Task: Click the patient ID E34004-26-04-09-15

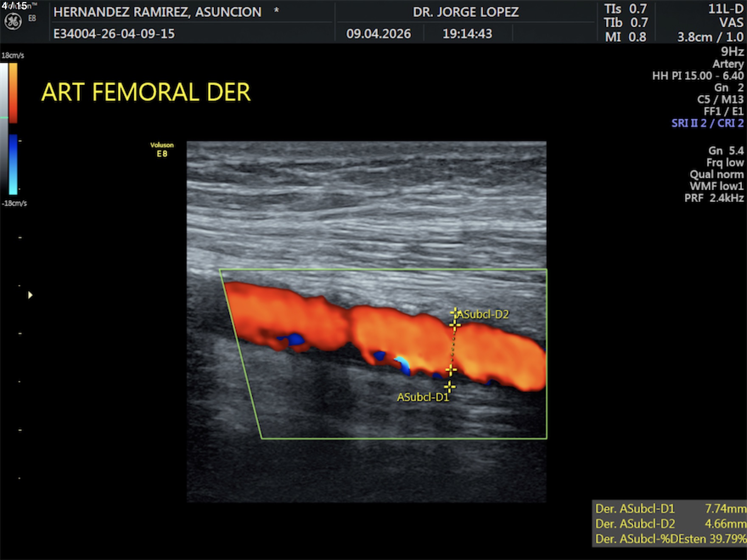Action: 114,34
